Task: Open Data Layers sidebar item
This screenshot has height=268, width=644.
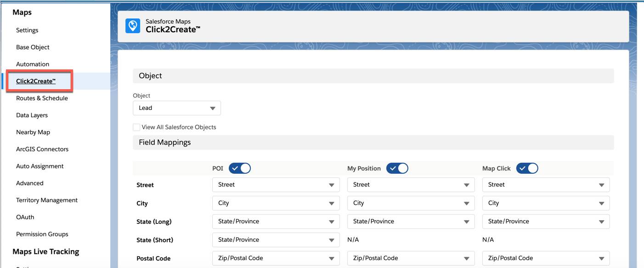Action: click(32, 115)
